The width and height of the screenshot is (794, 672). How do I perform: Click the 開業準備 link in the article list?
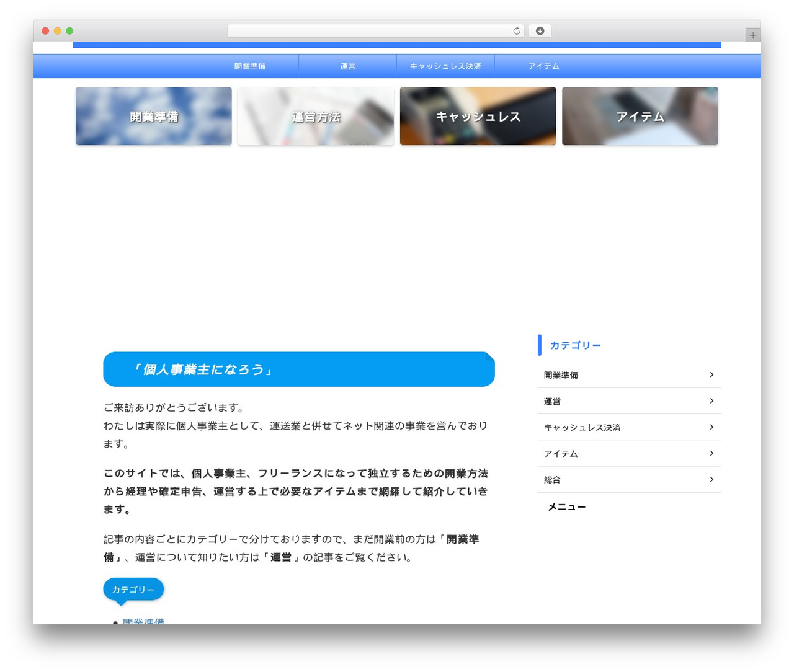coord(143,621)
